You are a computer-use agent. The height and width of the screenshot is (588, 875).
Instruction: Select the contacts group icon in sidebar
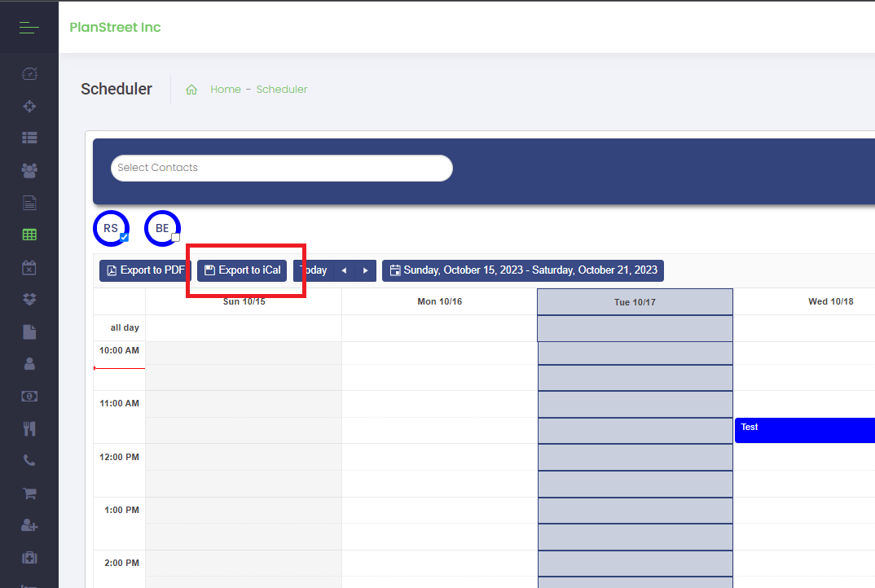click(29, 170)
